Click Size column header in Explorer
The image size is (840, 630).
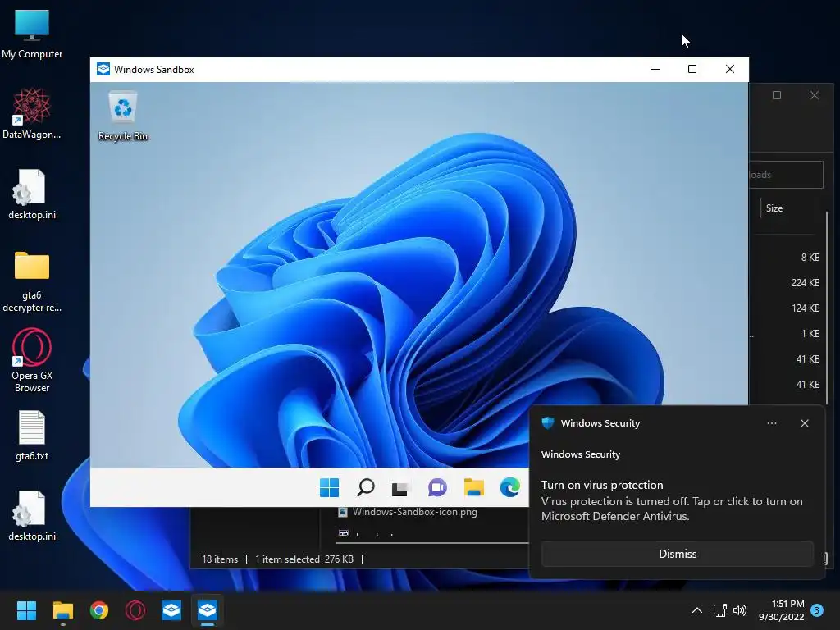pyautogui.click(x=774, y=208)
